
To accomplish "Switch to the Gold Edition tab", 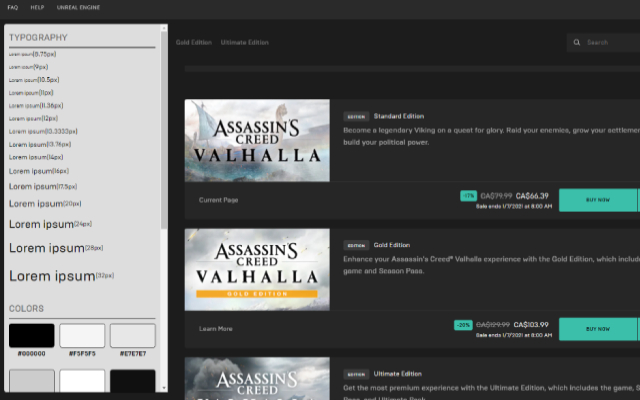I will (193, 43).
